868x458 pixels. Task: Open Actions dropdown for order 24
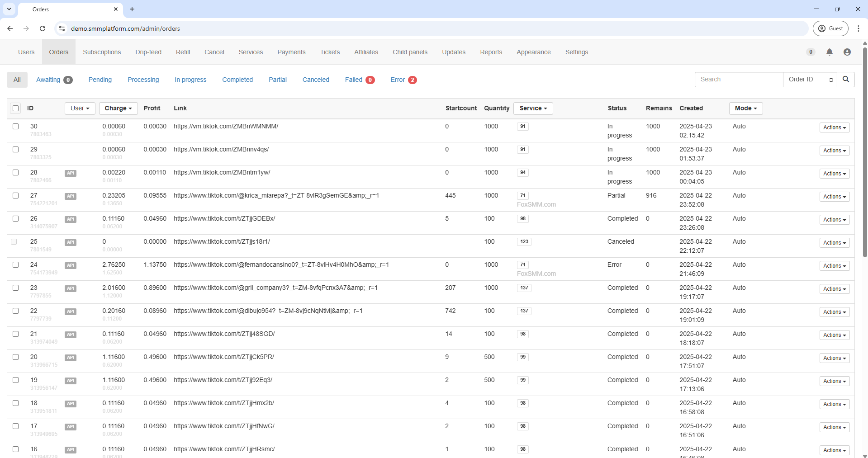tap(834, 266)
